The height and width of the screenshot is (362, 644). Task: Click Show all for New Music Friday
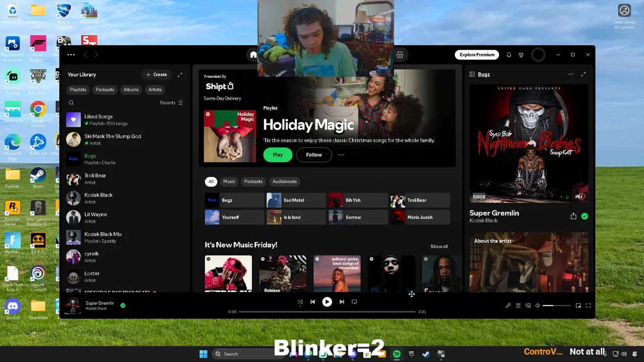(439, 246)
